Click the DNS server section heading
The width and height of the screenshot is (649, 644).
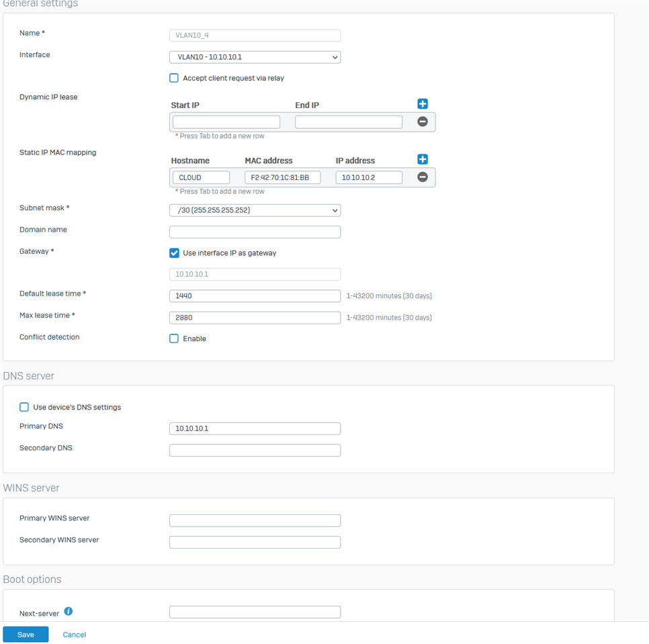(29, 376)
